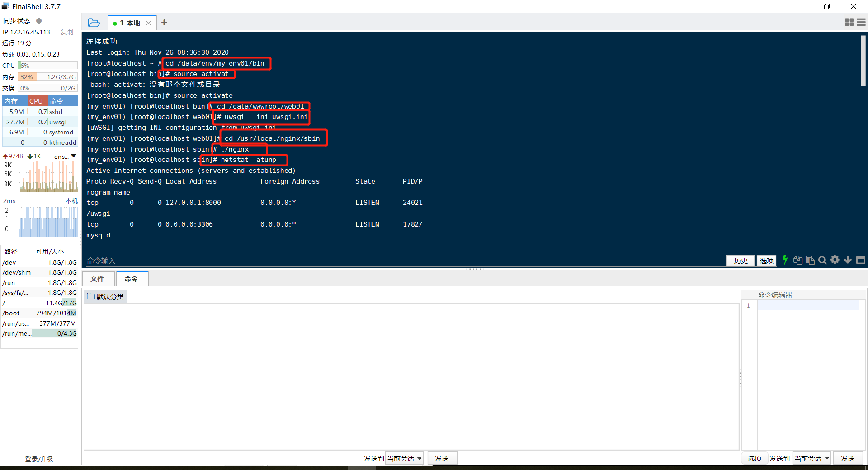Click the 内存 memory usage bar
The image size is (868, 470).
click(x=48, y=77)
